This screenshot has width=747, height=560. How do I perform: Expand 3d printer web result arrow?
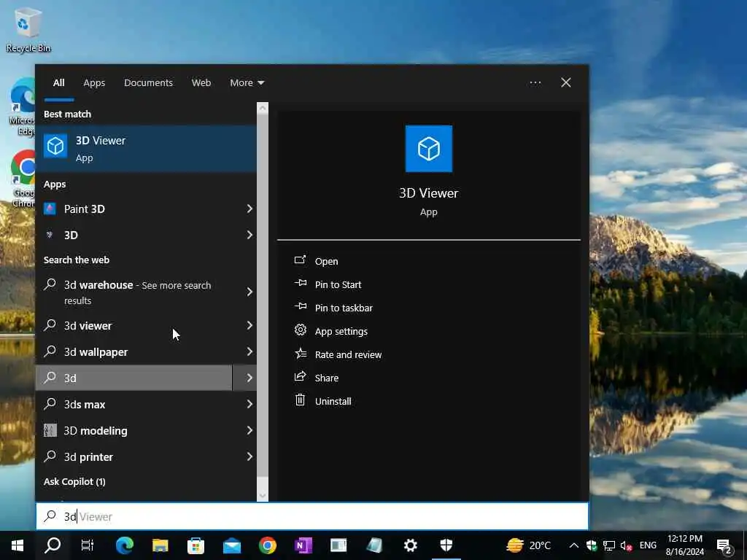point(249,456)
